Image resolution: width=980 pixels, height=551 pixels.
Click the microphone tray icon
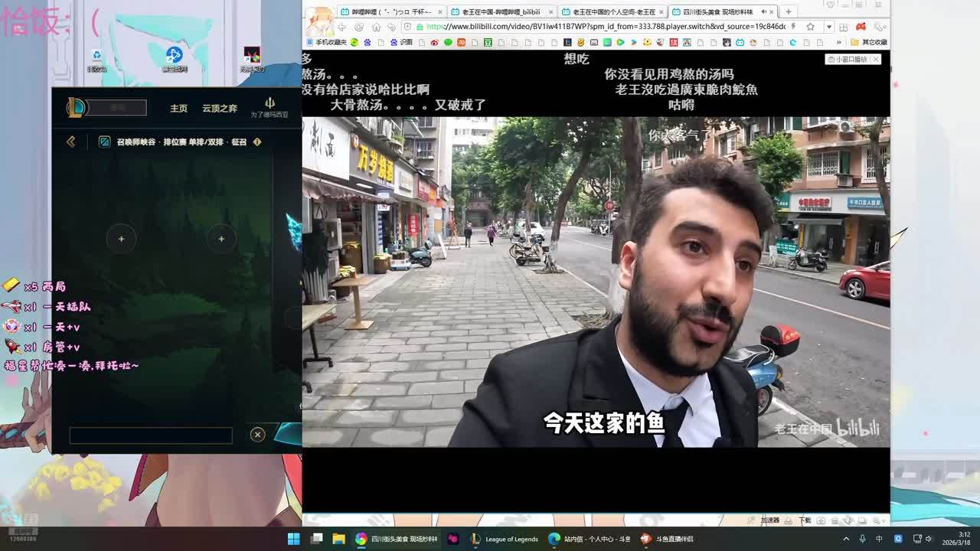[863, 539]
